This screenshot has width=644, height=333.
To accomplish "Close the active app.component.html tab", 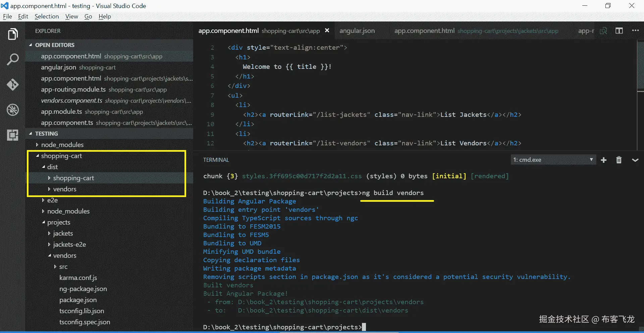I will [x=327, y=31].
